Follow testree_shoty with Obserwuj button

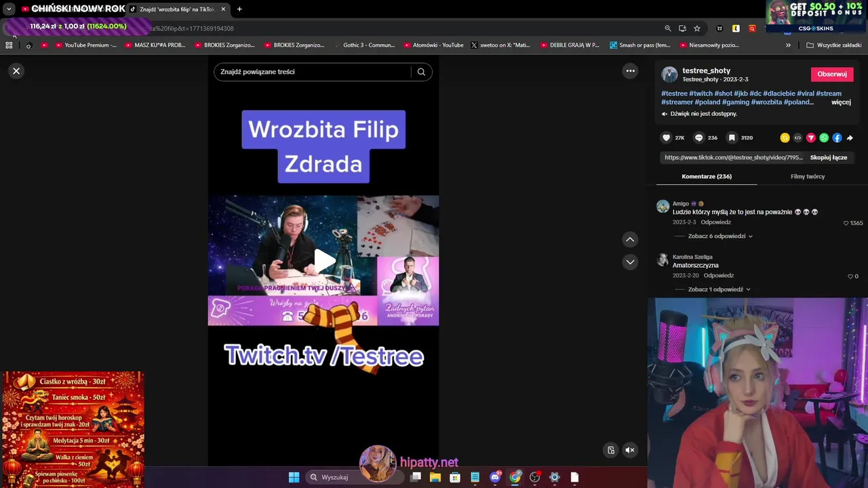tap(832, 74)
